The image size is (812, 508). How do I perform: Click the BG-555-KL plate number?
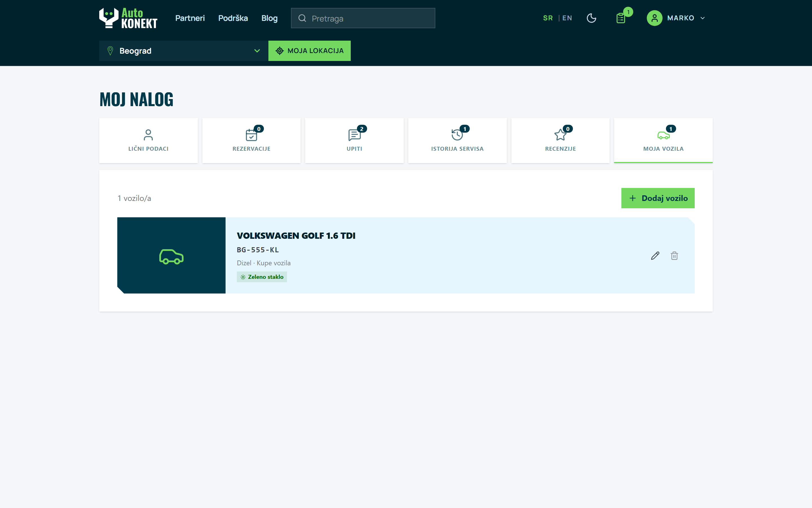pos(258,250)
